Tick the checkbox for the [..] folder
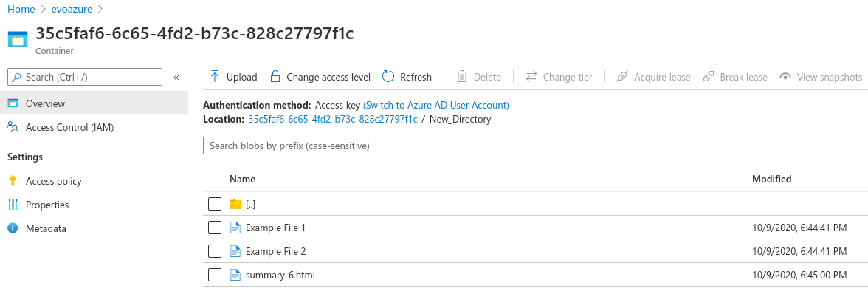868x294 pixels. click(x=215, y=205)
